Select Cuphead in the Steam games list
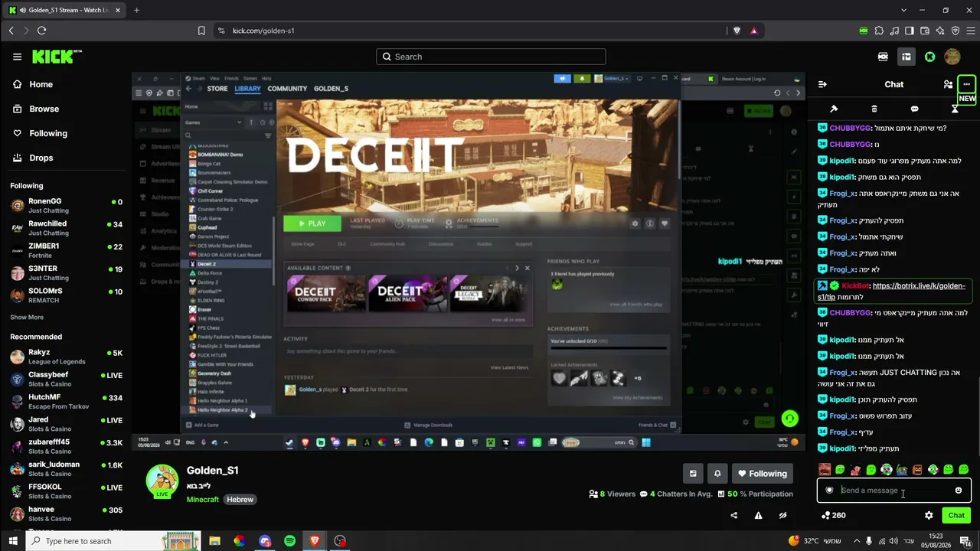This screenshot has height=551, width=980. (x=207, y=227)
